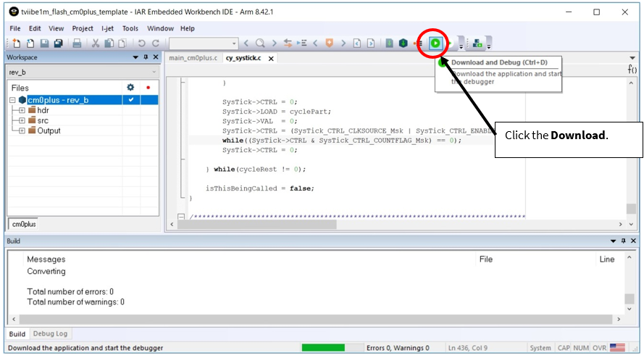Toggle the orange Bookmark icon
The width and height of the screenshot is (644, 358).
pos(329,43)
